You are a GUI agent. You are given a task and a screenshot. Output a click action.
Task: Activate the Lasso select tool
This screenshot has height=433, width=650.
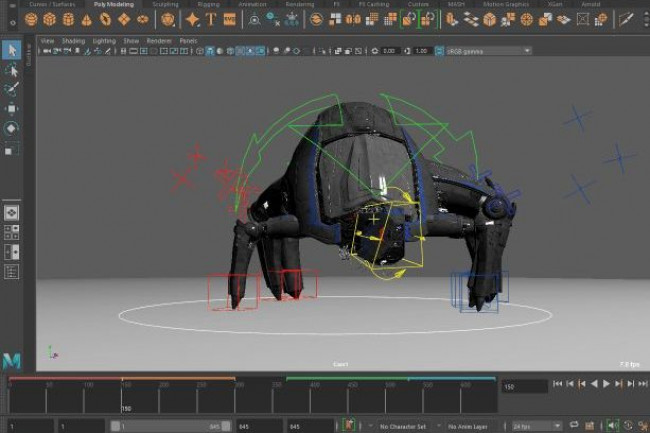point(11,70)
